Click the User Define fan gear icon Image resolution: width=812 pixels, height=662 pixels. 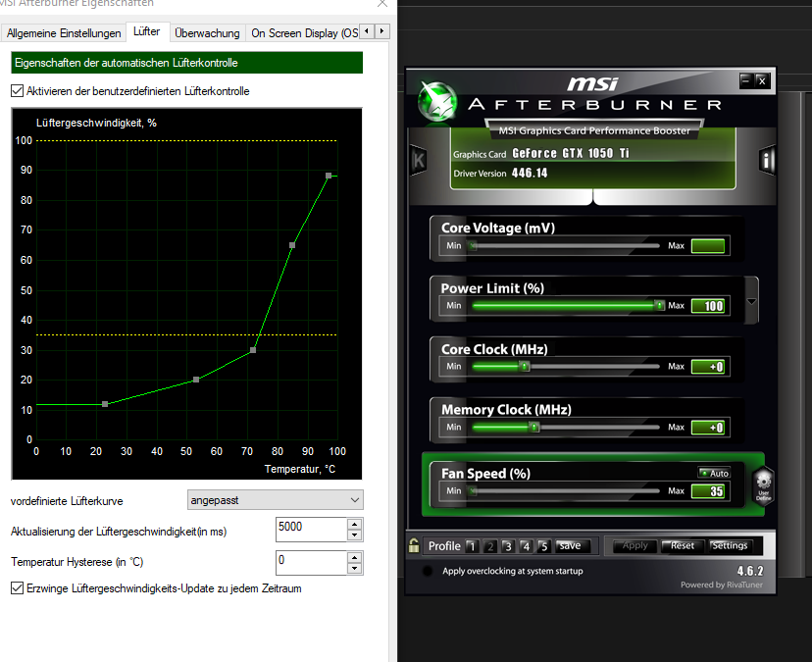coord(763,485)
